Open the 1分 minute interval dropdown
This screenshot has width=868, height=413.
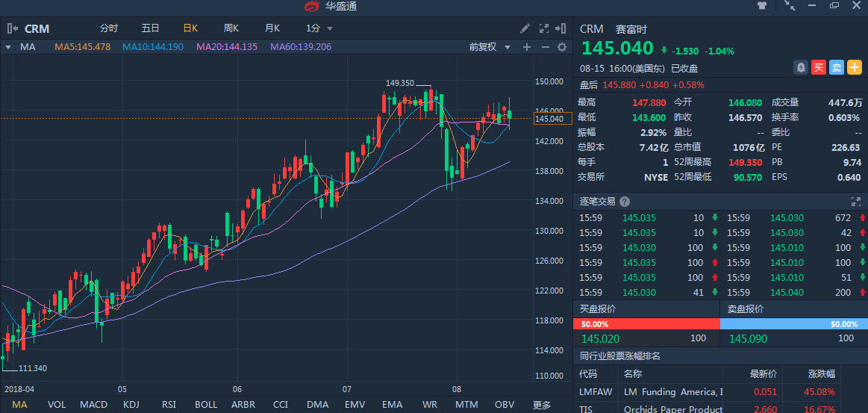tap(319, 28)
